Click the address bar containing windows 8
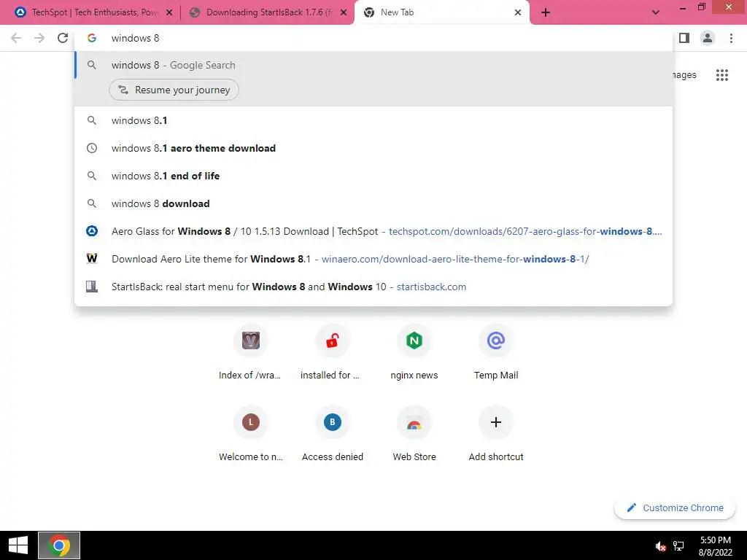 373,38
